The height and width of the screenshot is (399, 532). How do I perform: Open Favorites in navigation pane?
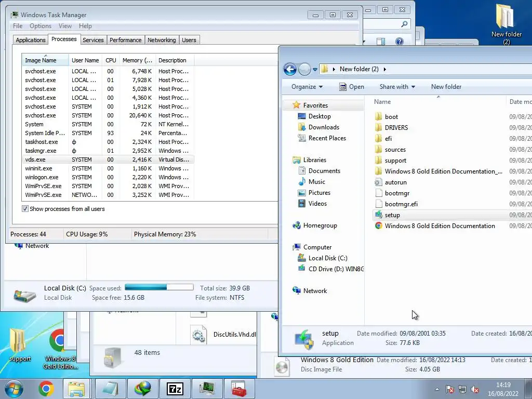[x=315, y=105]
